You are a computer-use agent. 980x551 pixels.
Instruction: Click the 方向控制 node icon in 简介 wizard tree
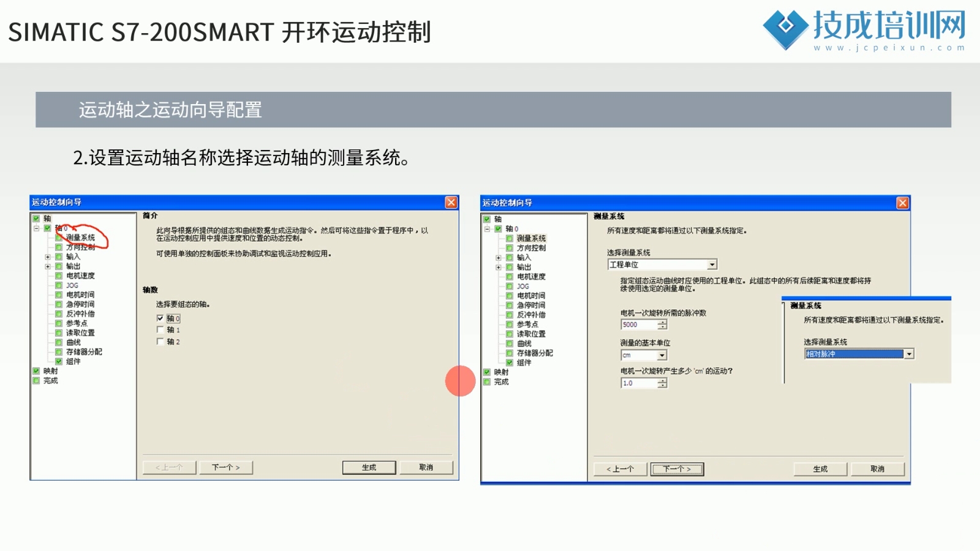click(59, 247)
